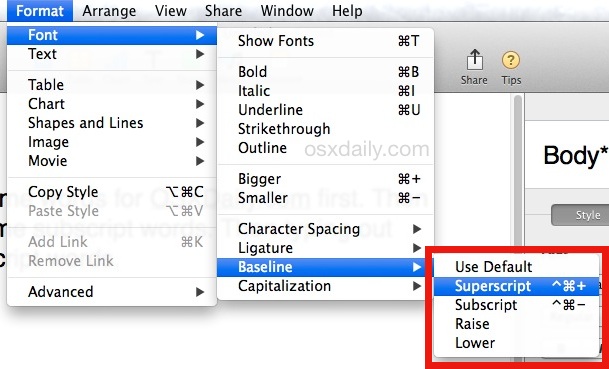Open the Arrange menu in menu bar
This screenshot has width=609, height=369.
109,11
